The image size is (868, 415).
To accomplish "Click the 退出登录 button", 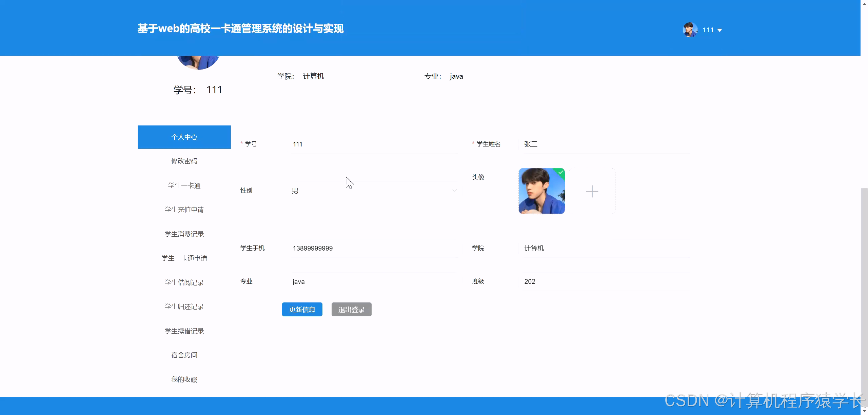I will point(351,309).
